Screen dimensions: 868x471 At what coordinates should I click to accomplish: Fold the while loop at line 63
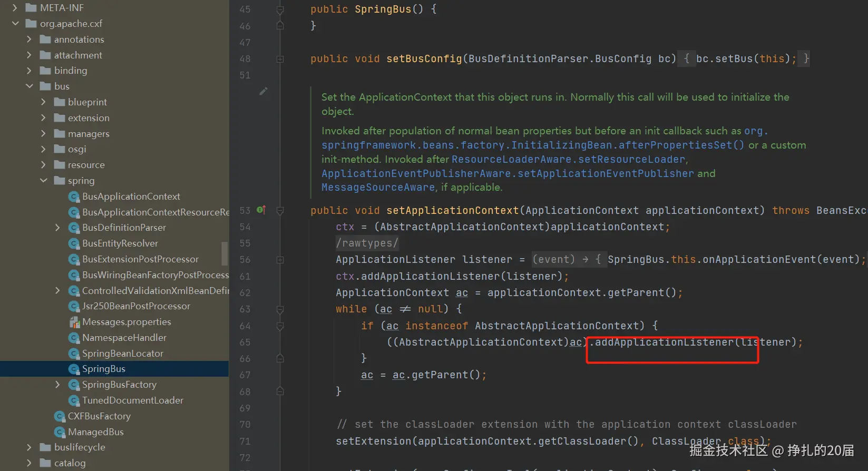pos(280,309)
